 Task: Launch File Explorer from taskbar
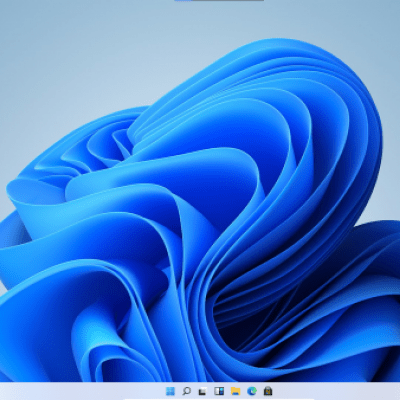point(235,391)
